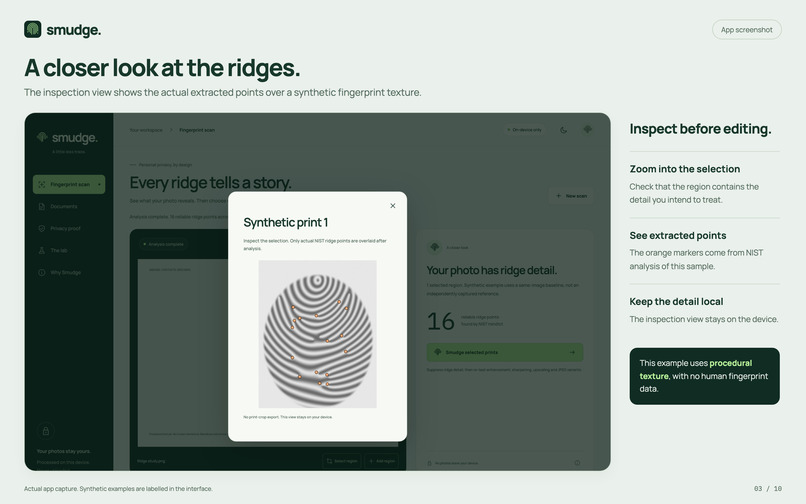Image resolution: width=806 pixels, height=504 pixels.
Task: Click the lab flask icon
Action: point(42,250)
